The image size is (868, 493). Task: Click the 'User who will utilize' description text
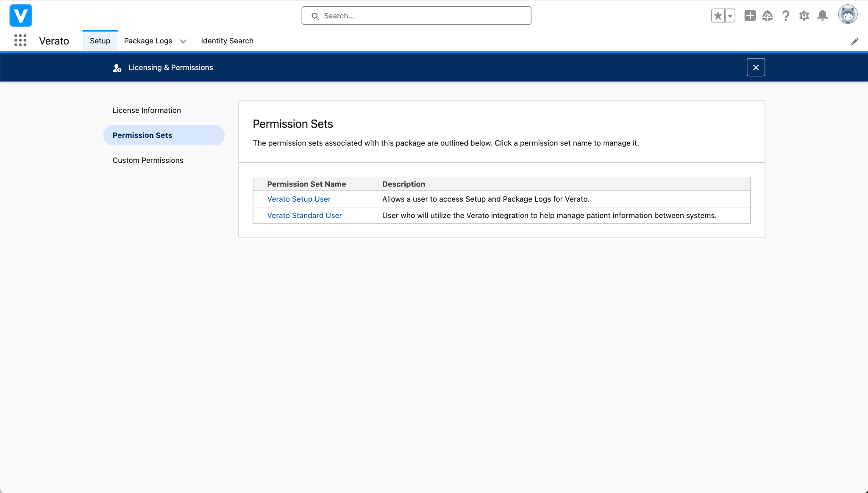click(549, 215)
